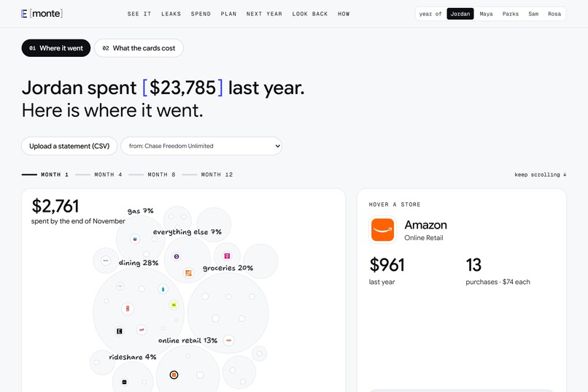The height and width of the screenshot is (392, 588).
Task: Click the $961 last year amount
Action: tap(387, 265)
